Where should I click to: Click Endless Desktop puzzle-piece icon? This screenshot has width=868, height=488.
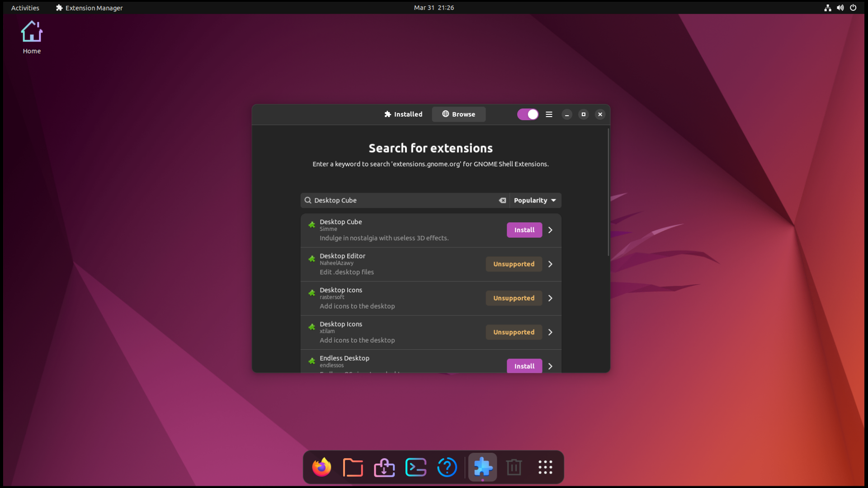pos(311,361)
